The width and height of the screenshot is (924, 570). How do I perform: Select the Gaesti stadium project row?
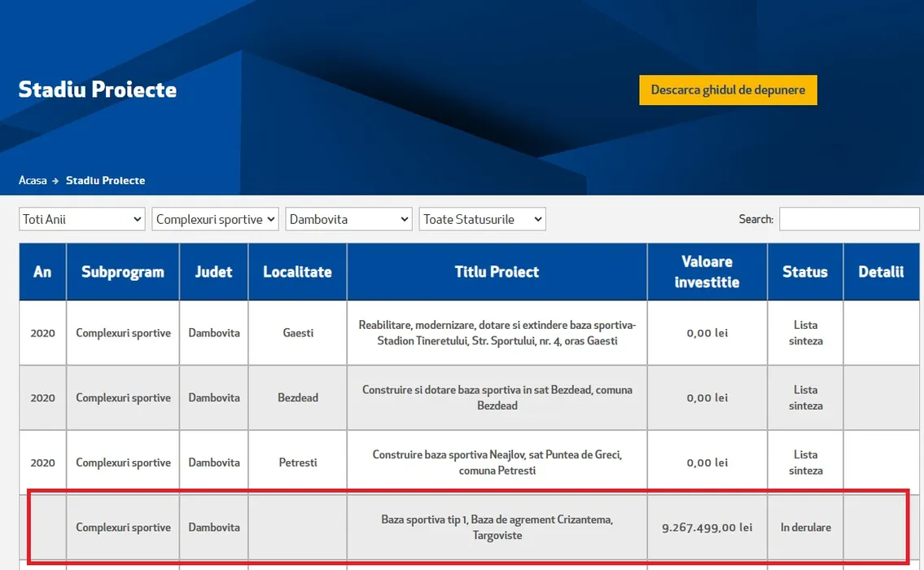pyautogui.click(x=497, y=333)
